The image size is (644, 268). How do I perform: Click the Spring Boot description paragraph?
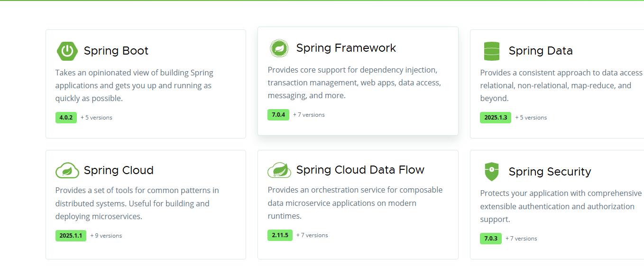[134, 86]
